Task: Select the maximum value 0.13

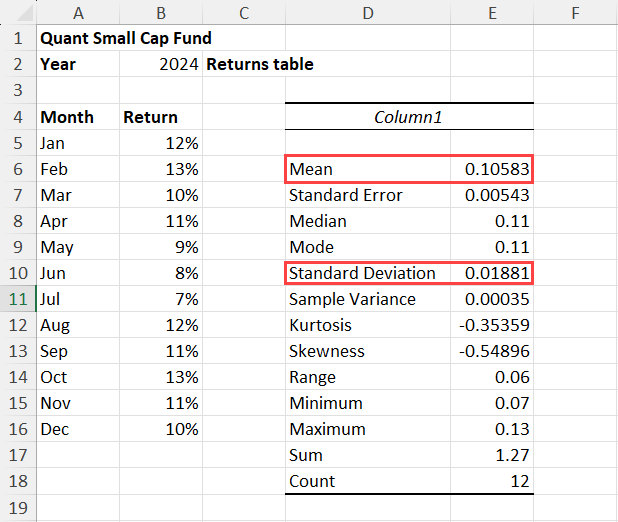Action: 492,429
